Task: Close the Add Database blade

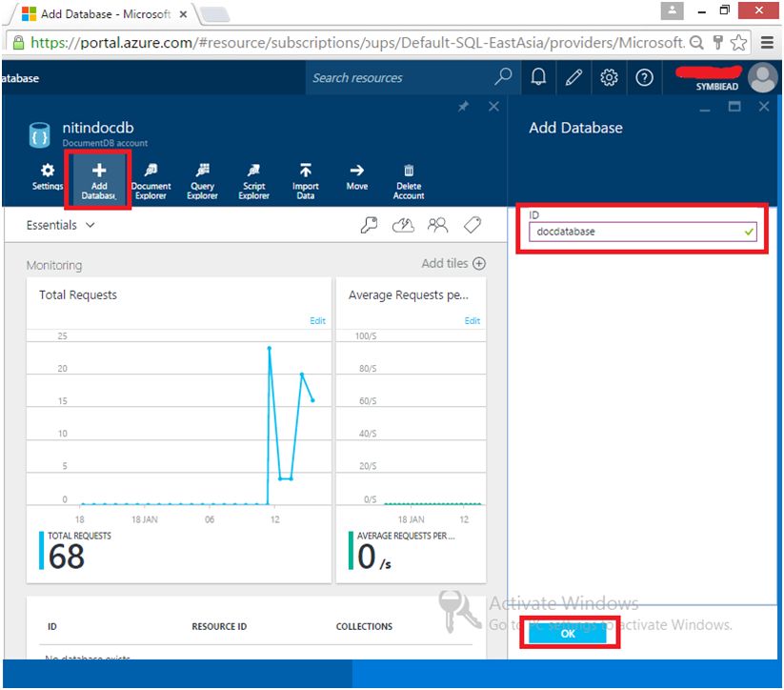Action: click(763, 106)
